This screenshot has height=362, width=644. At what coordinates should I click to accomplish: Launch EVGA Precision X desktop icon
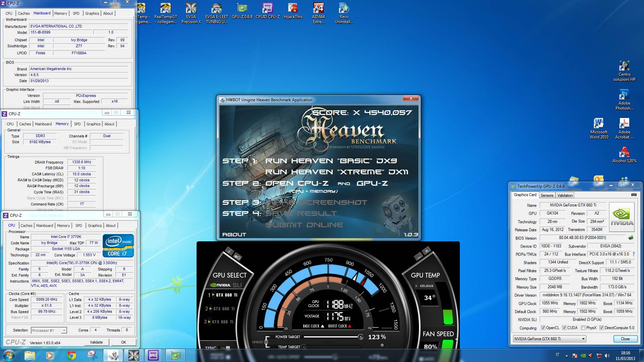tap(191, 13)
